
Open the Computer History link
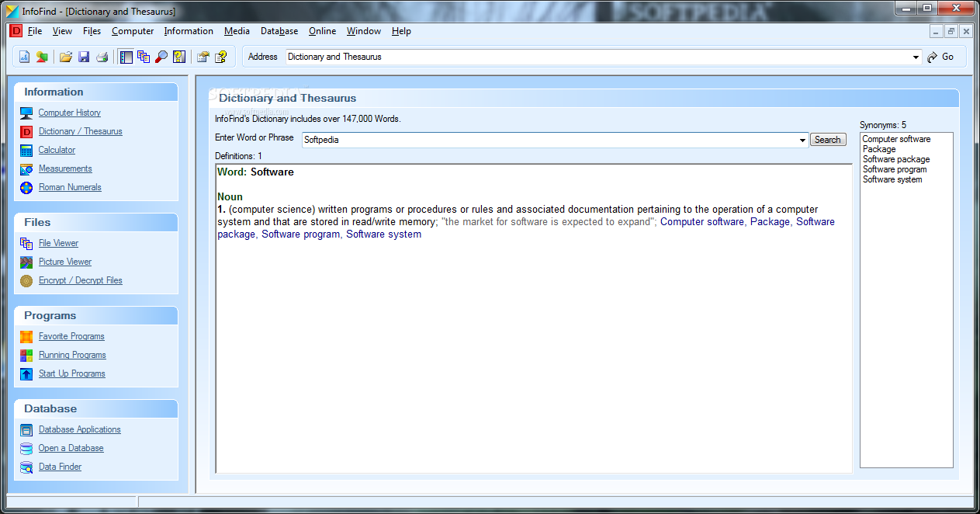70,113
